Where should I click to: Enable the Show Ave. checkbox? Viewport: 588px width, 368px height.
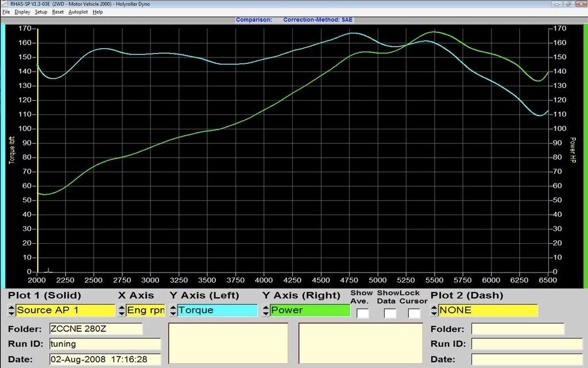[363, 313]
